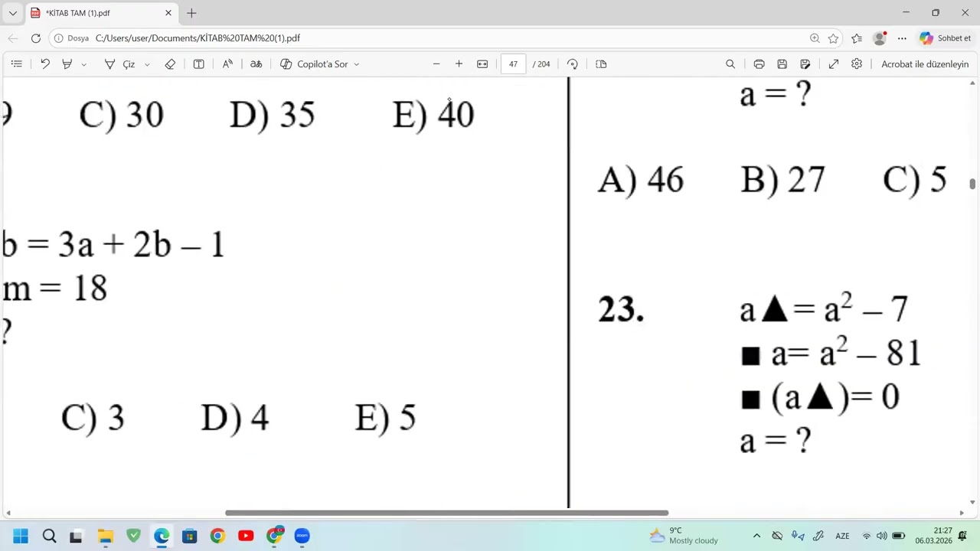980x551 pixels.
Task: Open the Windows Start menu
Action: coord(21,536)
